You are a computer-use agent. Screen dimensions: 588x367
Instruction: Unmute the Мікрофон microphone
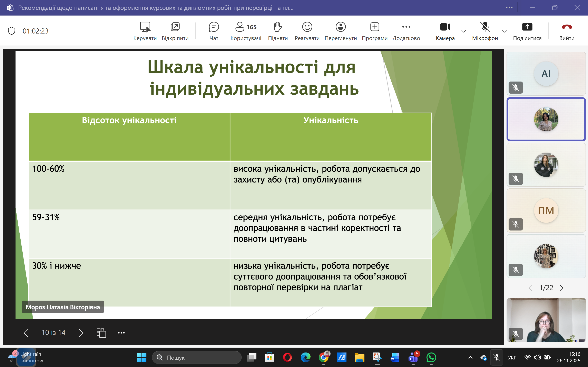tap(485, 31)
